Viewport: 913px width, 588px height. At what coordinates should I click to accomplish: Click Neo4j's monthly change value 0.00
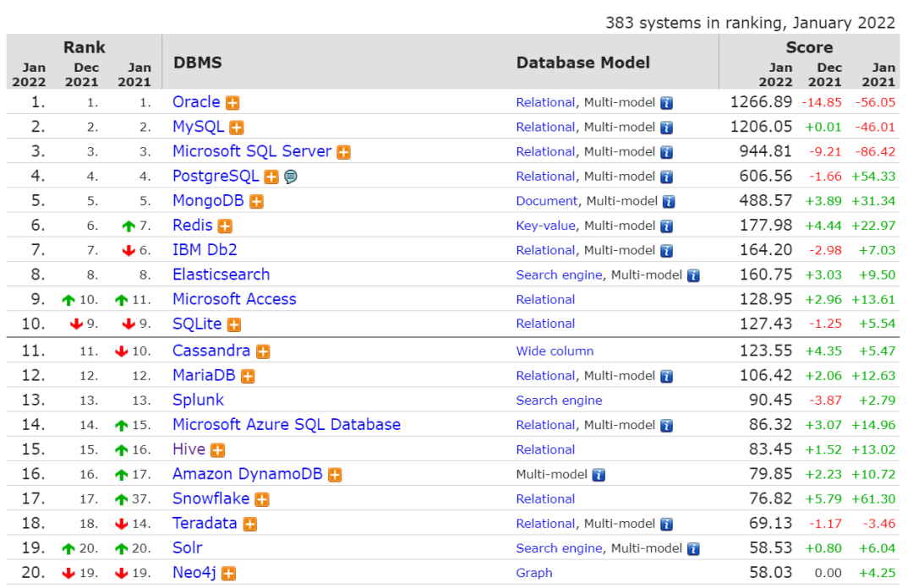click(x=828, y=573)
